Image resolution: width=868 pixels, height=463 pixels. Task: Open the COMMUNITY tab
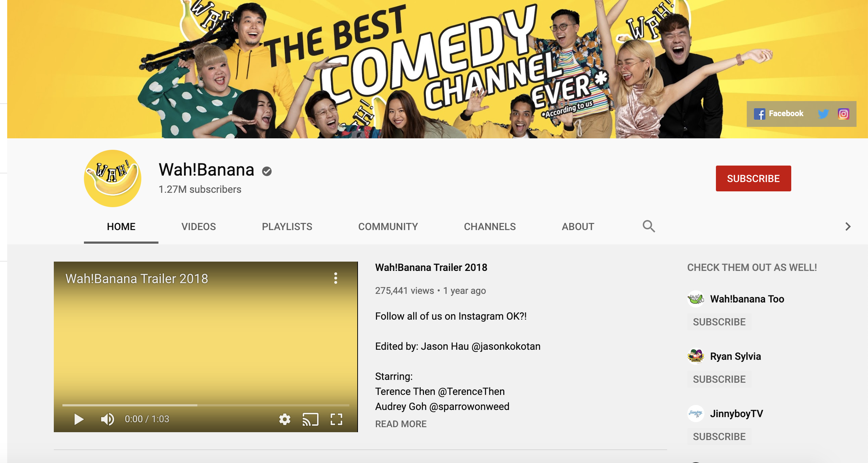[x=388, y=226]
